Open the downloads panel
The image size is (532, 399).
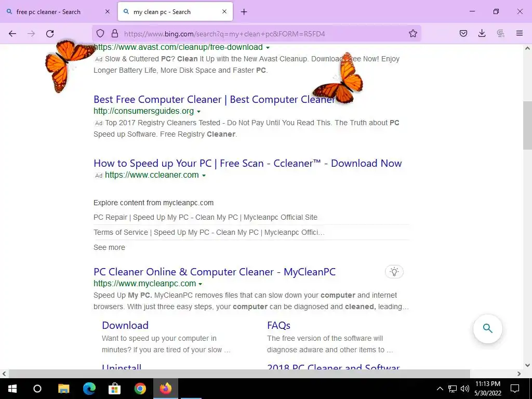tap(482, 34)
